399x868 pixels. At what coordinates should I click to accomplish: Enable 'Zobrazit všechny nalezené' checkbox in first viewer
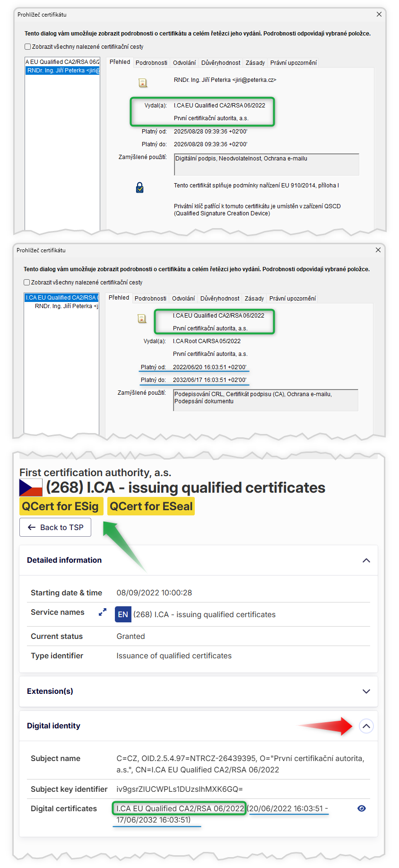[27, 47]
